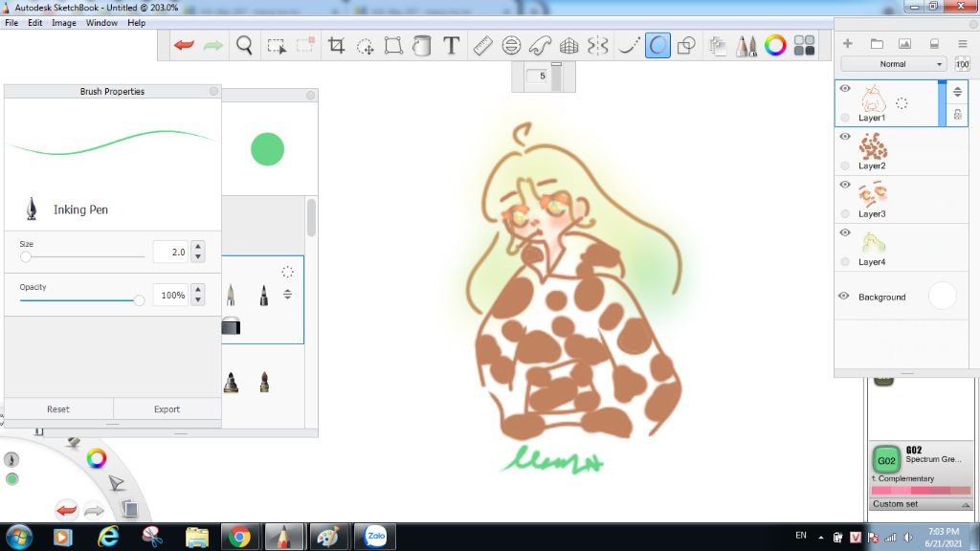This screenshot has height=551, width=980.
Task: Enable the Ruler guide tool
Action: click(x=482, y=46)
